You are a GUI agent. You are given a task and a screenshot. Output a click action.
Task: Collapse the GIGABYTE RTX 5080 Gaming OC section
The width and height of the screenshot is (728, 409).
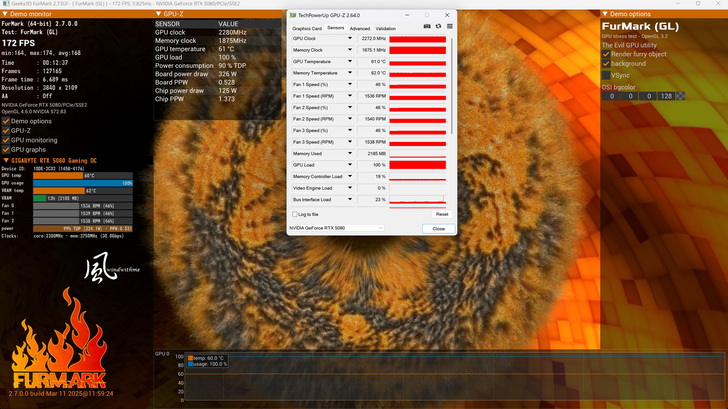6,160
